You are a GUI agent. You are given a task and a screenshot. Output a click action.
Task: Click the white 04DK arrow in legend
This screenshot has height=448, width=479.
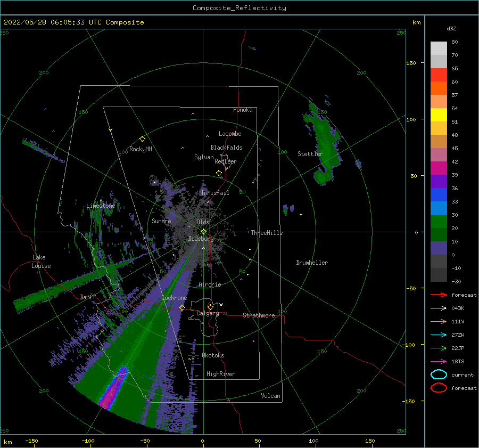439,308
